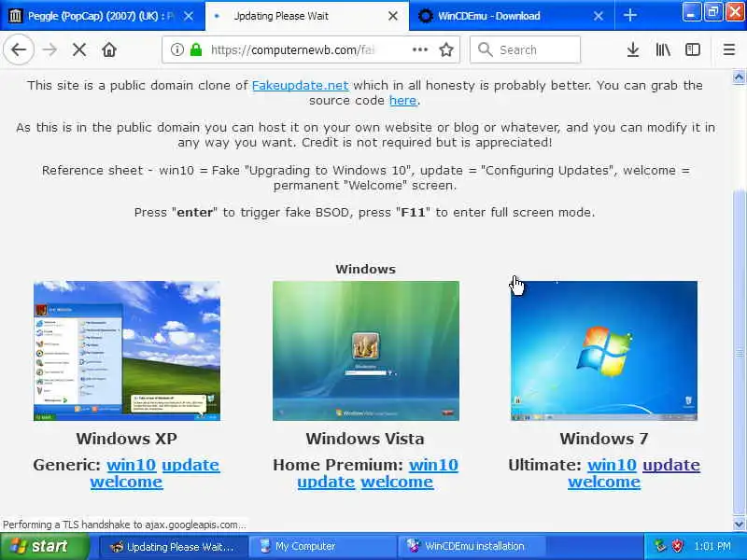Close the Peggle (PopCap) tab
This screenshot has width=747, height=560.
(x=189, y=16)
